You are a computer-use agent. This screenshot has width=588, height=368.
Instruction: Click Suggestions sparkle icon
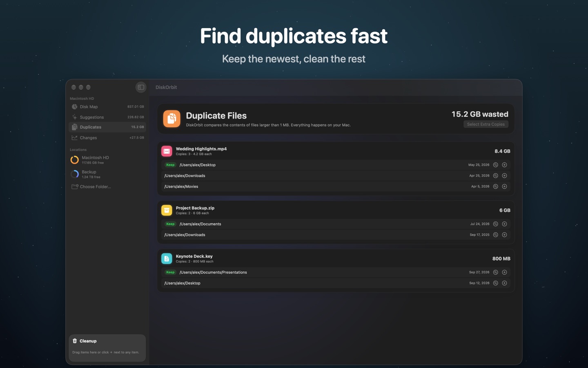pyautogui.click(x=75, y=117)
